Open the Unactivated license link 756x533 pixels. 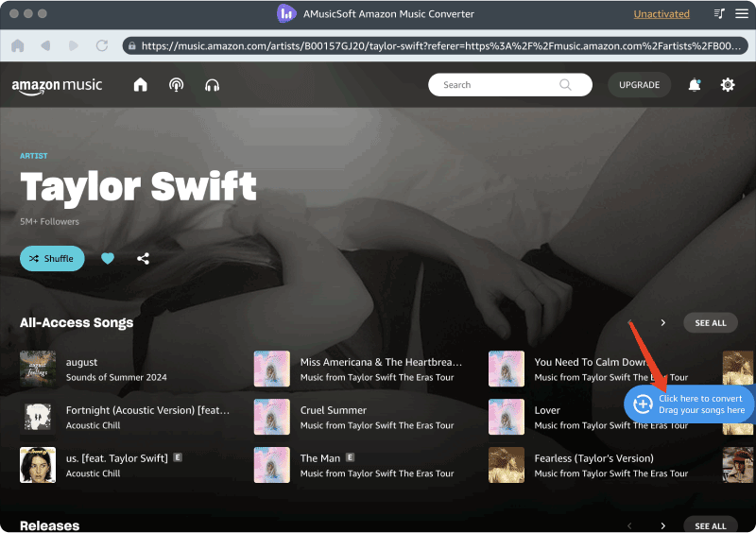(x=661, y=14)
